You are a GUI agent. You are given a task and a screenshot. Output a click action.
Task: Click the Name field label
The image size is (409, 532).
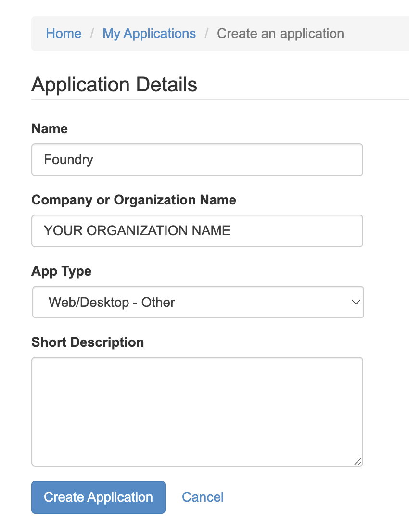pos(50,128)
